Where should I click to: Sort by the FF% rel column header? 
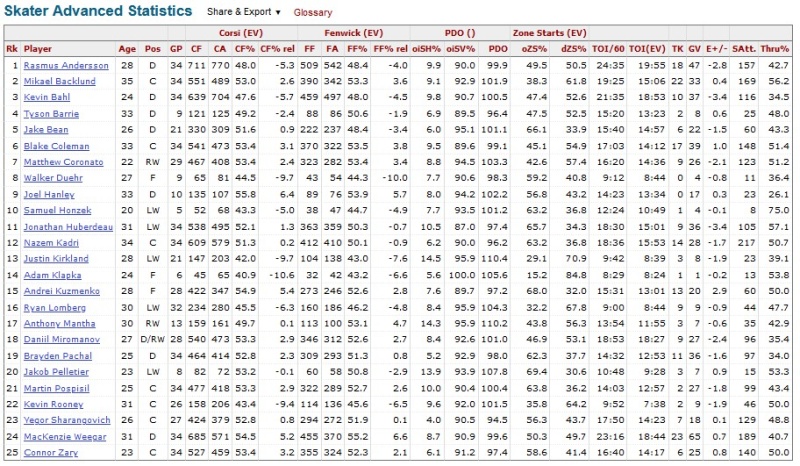[390, 49]
